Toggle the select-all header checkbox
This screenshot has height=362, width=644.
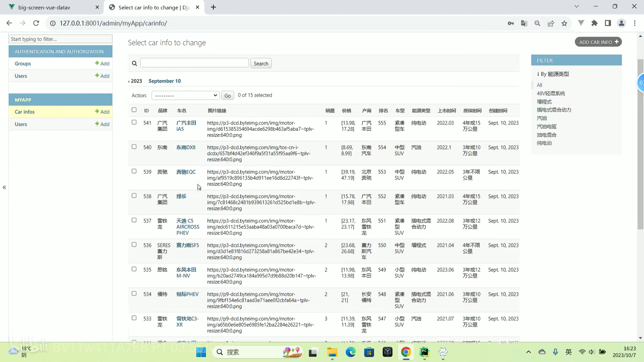[x=134, y=110]
